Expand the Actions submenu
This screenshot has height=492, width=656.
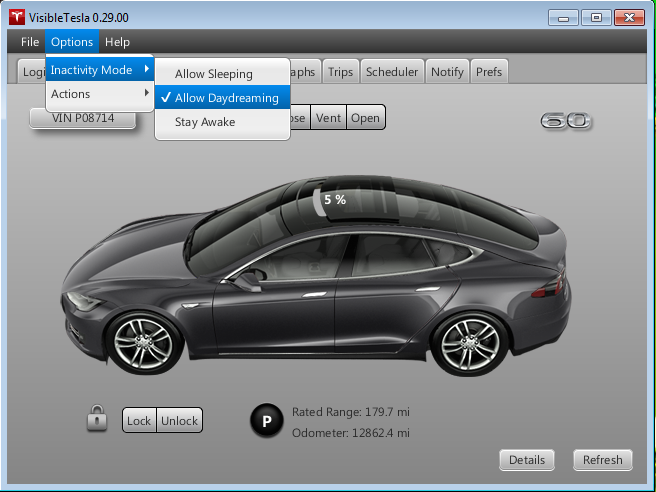point(100,94)
